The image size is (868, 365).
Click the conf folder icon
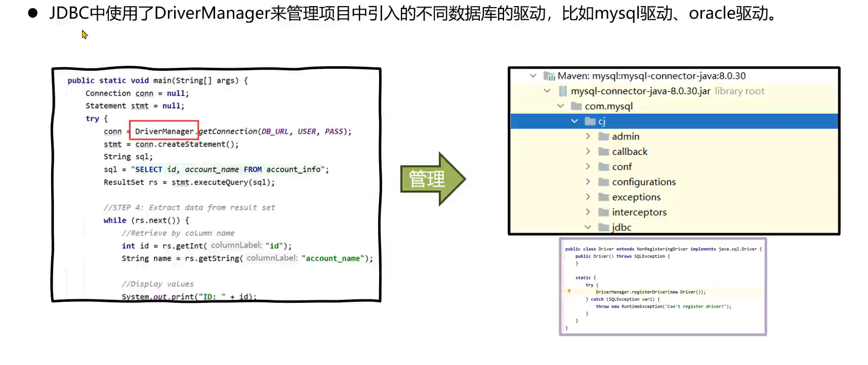coord(603,167)
